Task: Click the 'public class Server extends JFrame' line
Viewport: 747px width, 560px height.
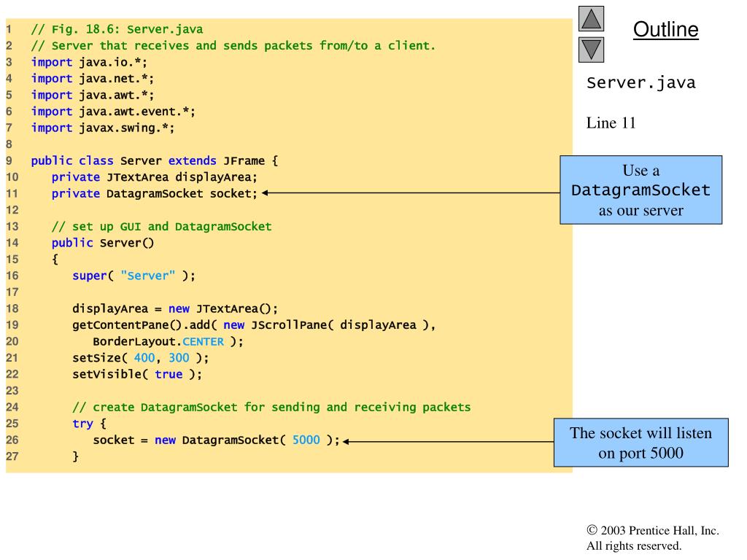Action: tap(154, 160)
